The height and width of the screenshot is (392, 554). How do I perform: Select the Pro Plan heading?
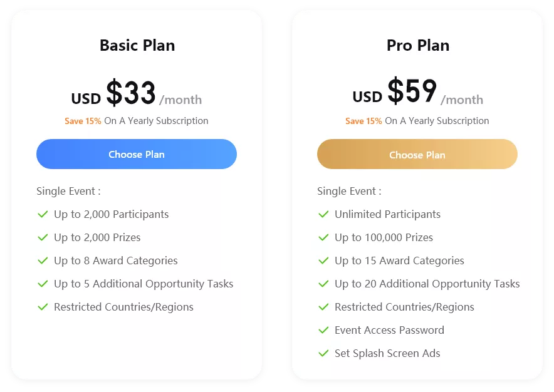(418, 45)
